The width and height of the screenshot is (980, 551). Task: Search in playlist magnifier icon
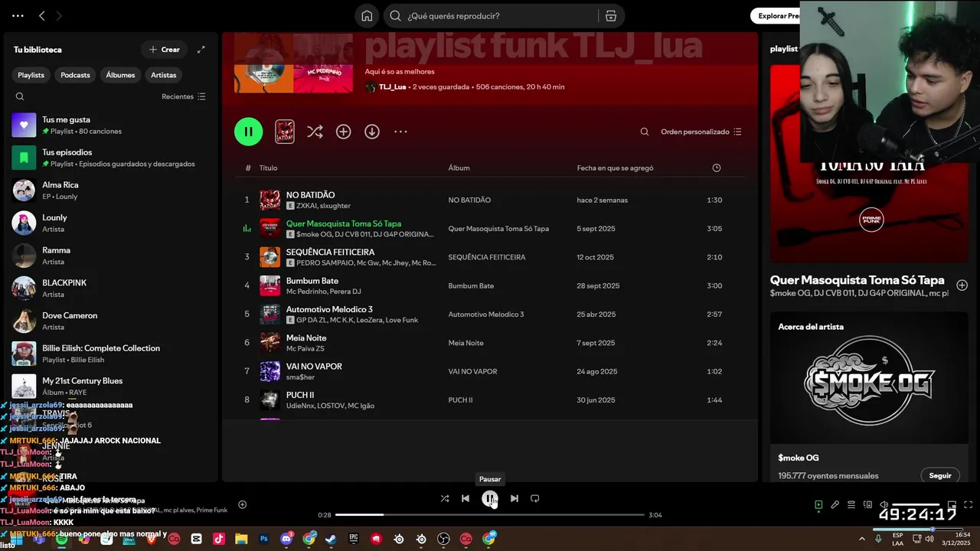point(645,132)
